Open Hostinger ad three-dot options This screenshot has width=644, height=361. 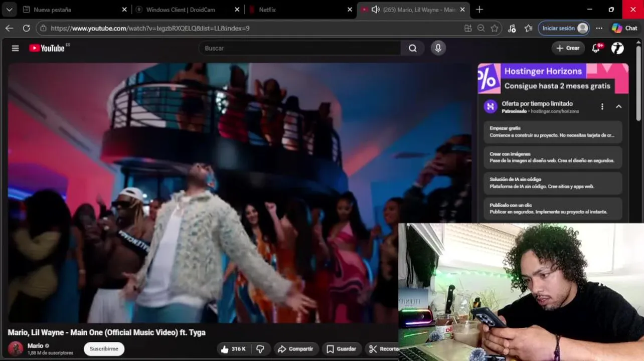[x=602, y=106]
